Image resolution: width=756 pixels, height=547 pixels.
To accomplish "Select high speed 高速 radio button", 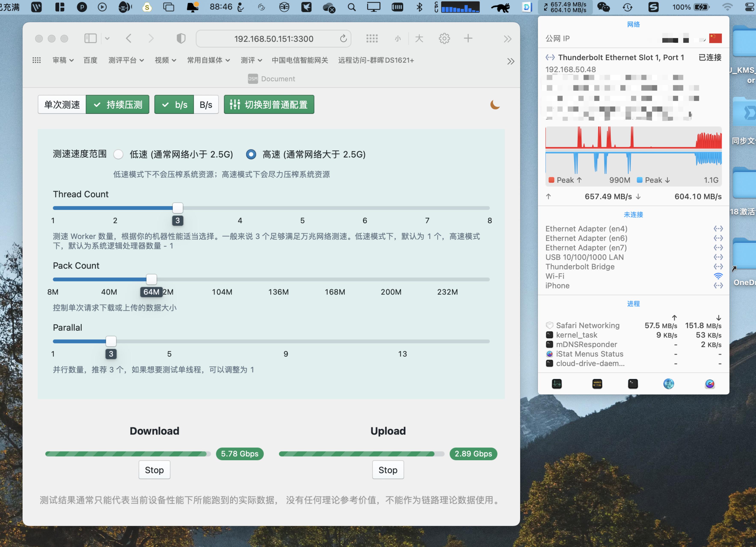I will 251,155.
